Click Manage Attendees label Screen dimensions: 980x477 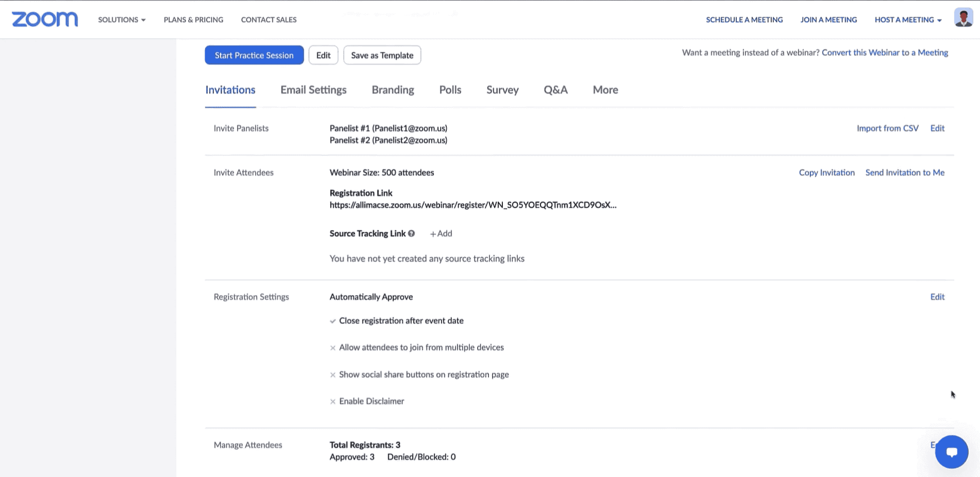pos(248,445)
